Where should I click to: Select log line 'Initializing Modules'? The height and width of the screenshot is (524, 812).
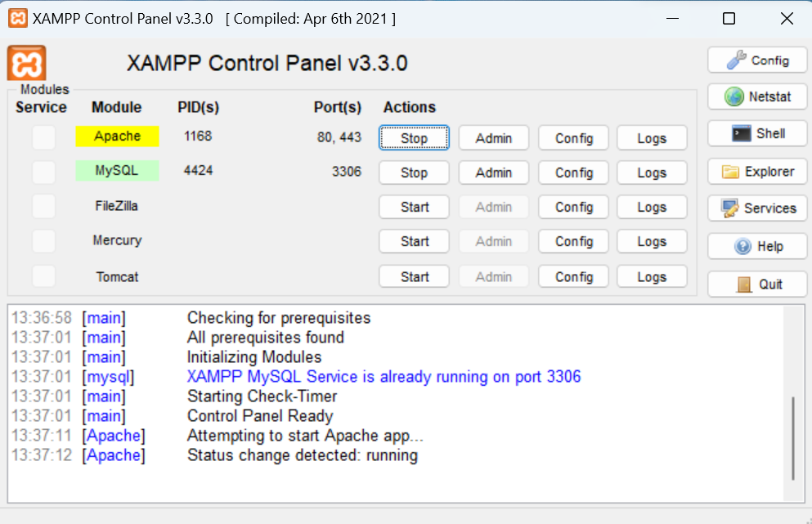point(253,356)
